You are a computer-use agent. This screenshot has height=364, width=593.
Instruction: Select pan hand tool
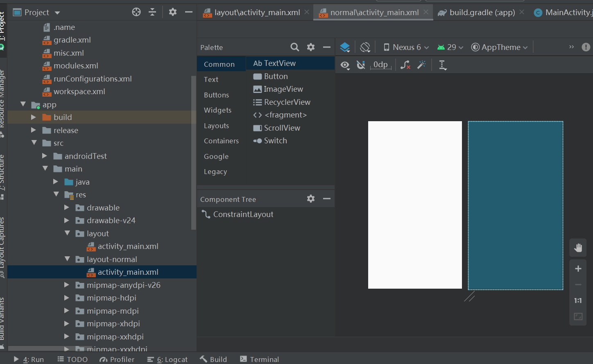pyautogui.click(x=578, y=247)
